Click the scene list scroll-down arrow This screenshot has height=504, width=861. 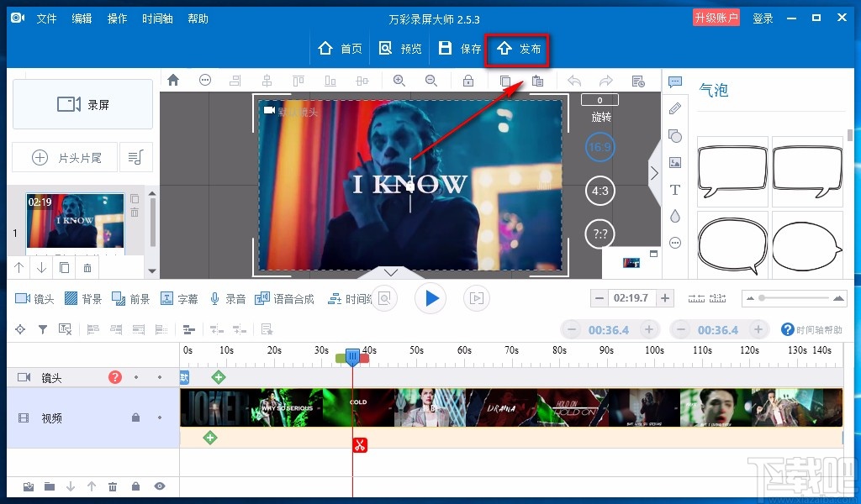[152, 271]
